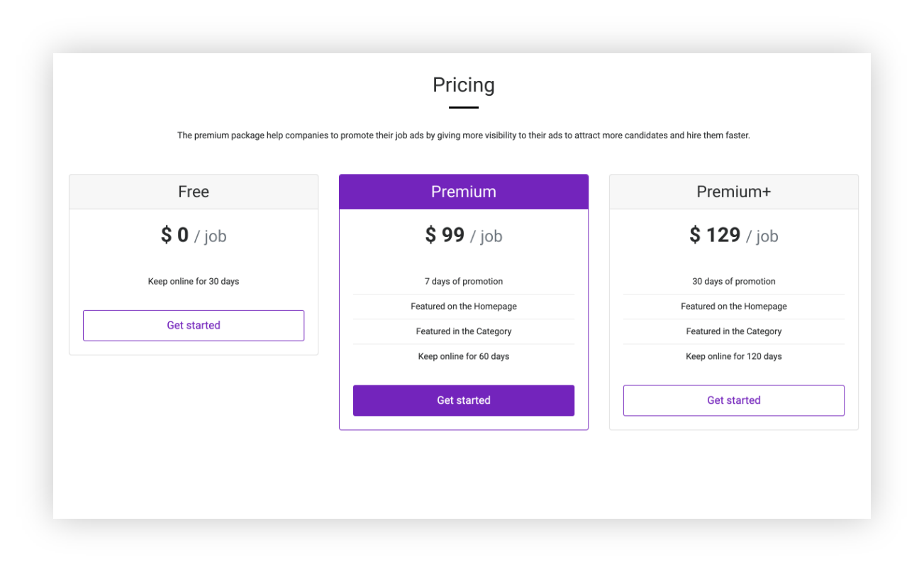
Task: Click Get started under Premium+ plan
Action: [x=734, y=400]
